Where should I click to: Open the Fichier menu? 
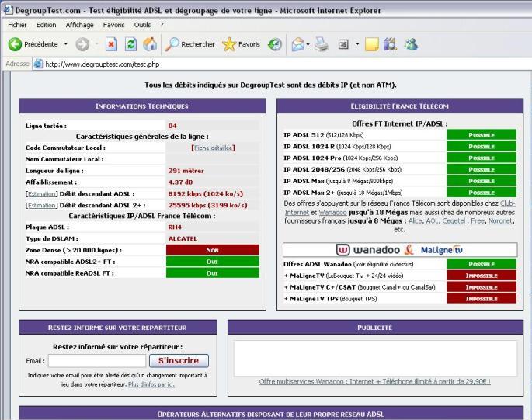[x=17, y=25]
